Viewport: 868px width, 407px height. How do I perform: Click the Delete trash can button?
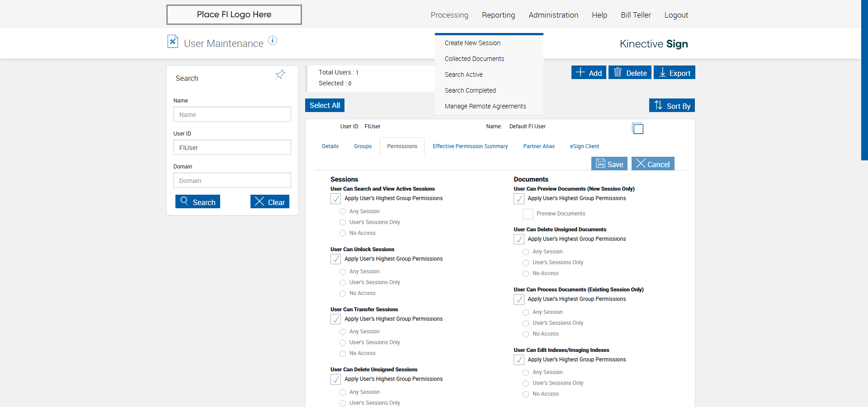(630, 73)
